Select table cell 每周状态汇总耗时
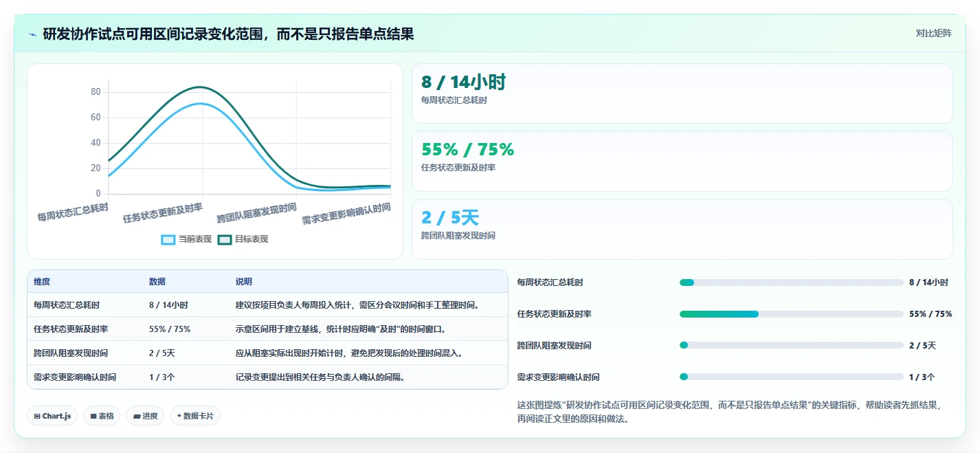Image resolution: width=980 pixels, height=453 pixels. (x=67, y=305)
